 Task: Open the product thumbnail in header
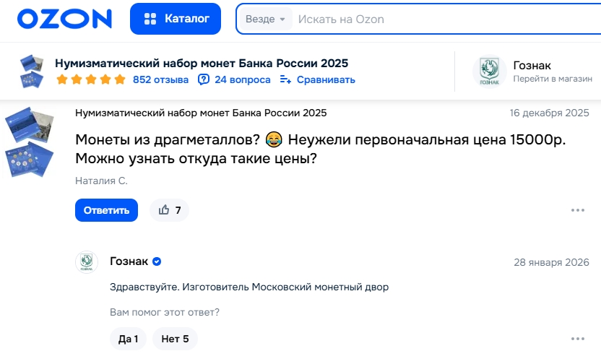[x=33, y=71]
